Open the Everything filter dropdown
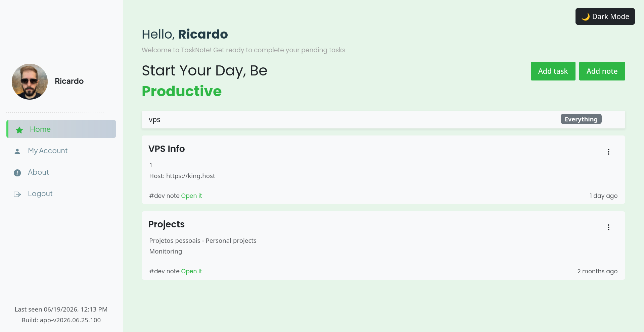The image size is (644, 332). tap(581, 119)
